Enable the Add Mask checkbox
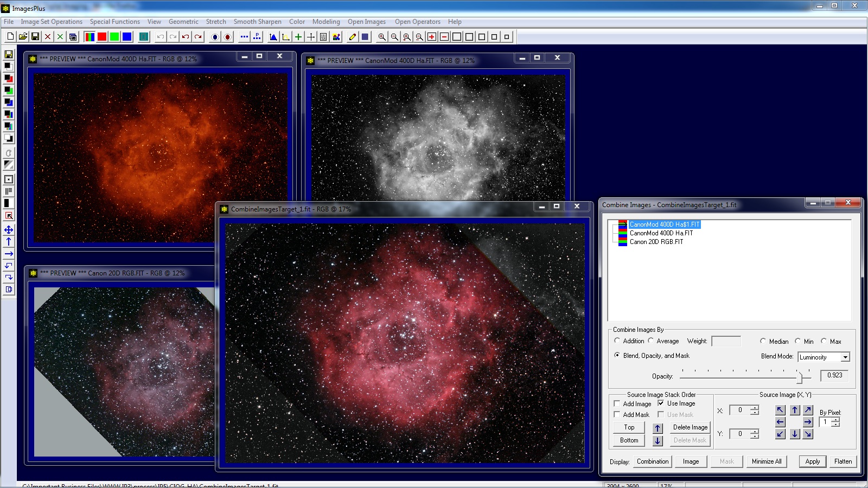The height and width of the screenshot is (488, 868). (x=617, y=414)
